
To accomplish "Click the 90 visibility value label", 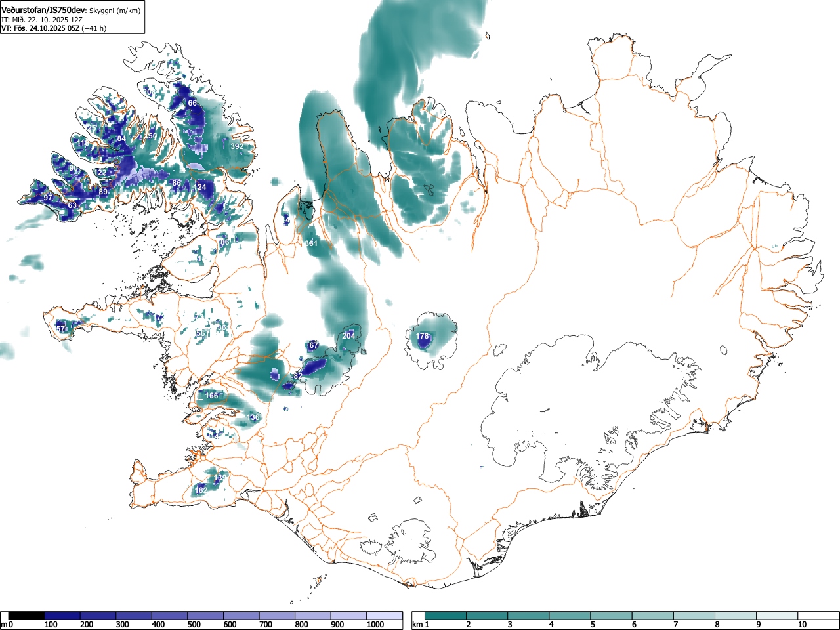I will [73, 169].
